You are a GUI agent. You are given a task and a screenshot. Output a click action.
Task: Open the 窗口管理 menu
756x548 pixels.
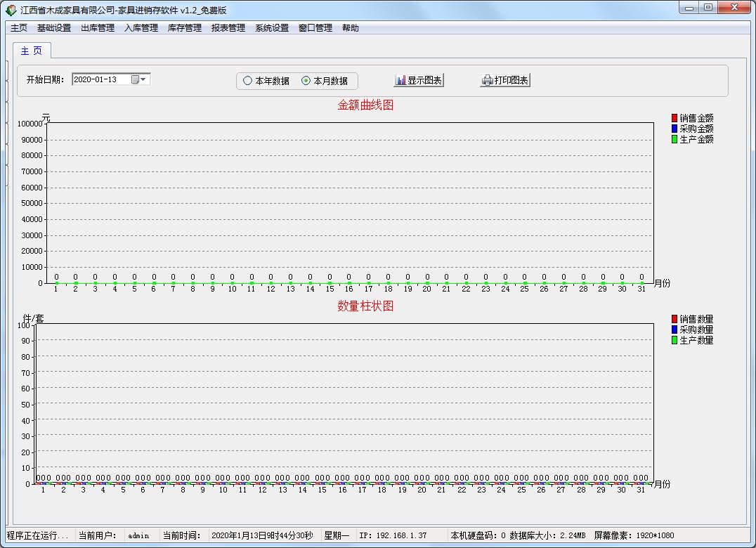(315, 28)
